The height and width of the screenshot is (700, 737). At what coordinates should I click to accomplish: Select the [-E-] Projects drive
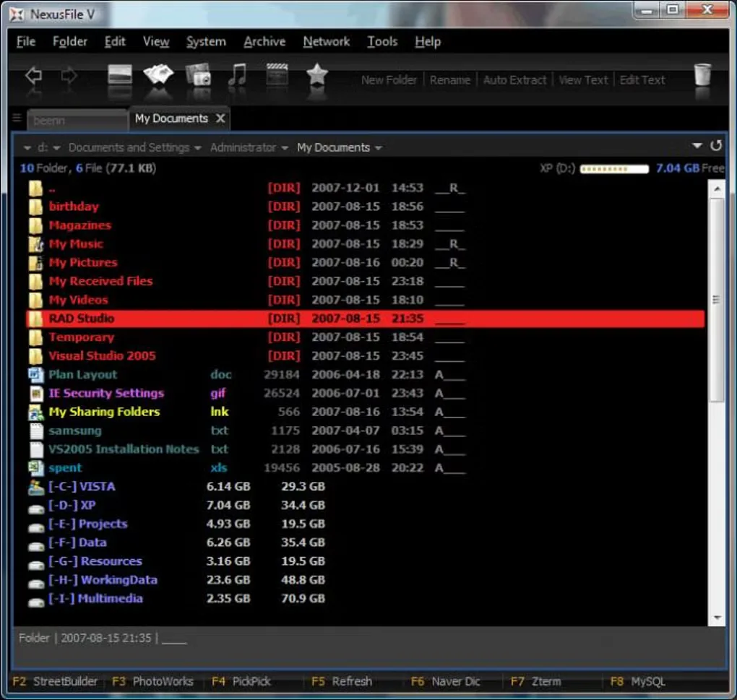point(87,524)
